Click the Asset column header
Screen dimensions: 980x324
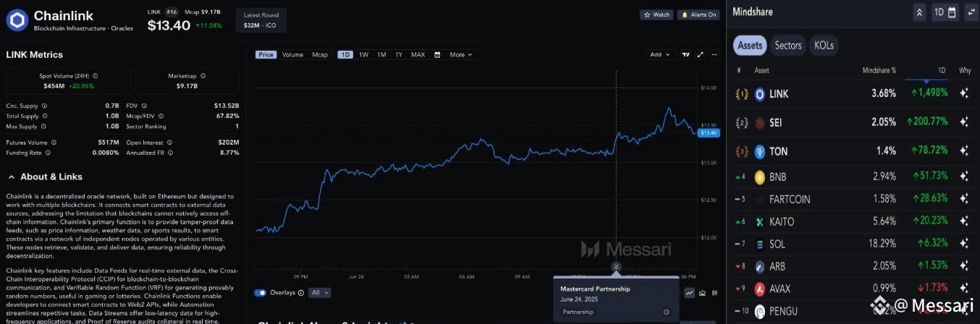pyautogui.click(x=761, y=70)
